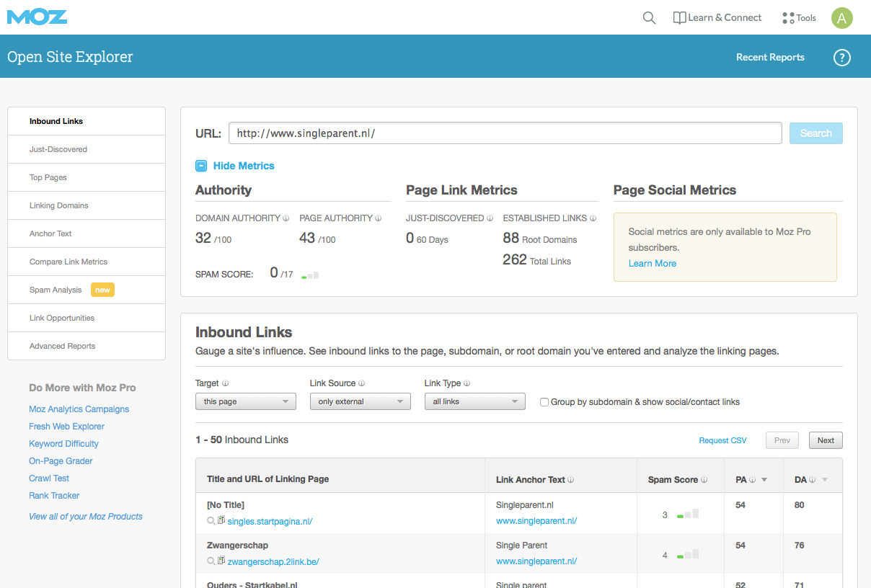Click the Just-Discovered info icon
871x588 pixels.
coord(490,218)
